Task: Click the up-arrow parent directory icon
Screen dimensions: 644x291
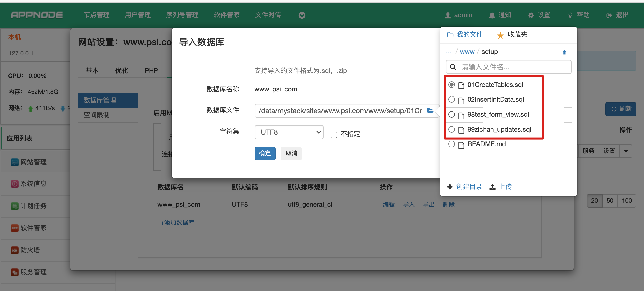Action: (564, 52)
